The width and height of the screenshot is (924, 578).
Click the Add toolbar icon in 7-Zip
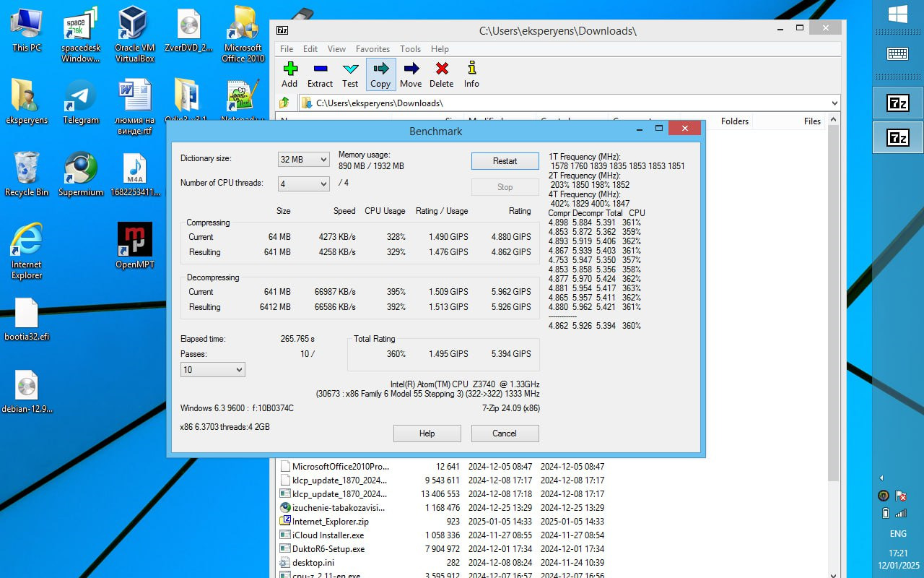click(290, 74)
